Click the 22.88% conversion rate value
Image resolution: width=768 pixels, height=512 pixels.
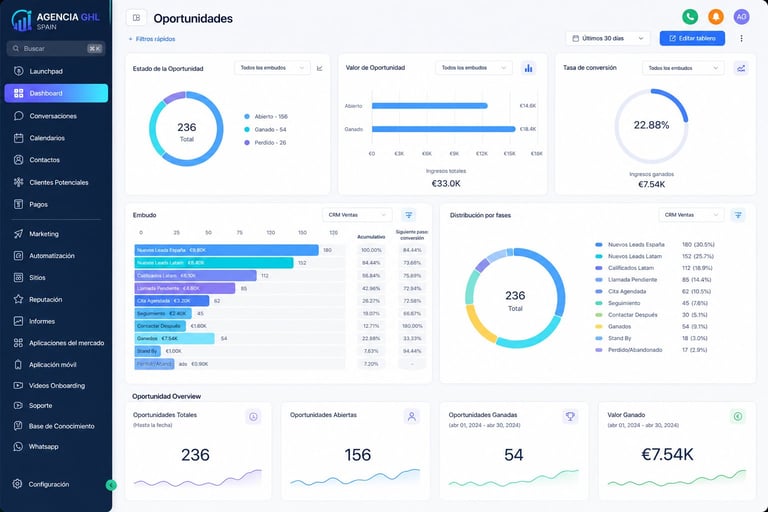(651, 125)
